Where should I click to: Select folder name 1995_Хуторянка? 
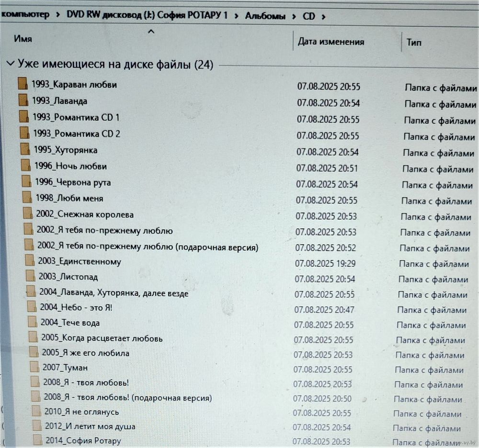[x=66, y=150]
